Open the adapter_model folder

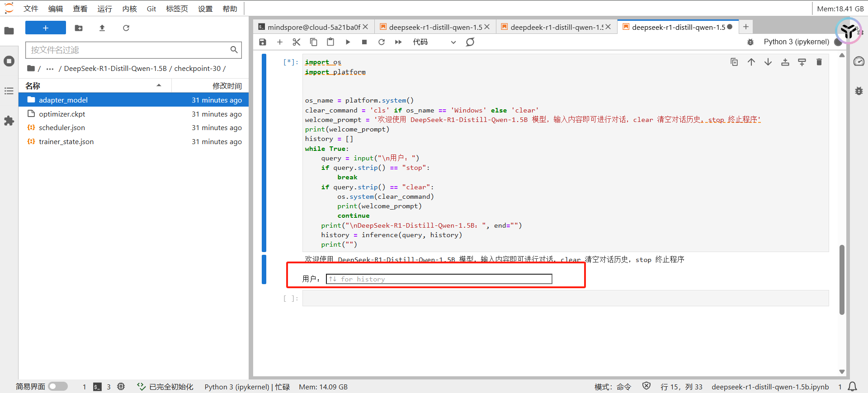coord(63,100)
